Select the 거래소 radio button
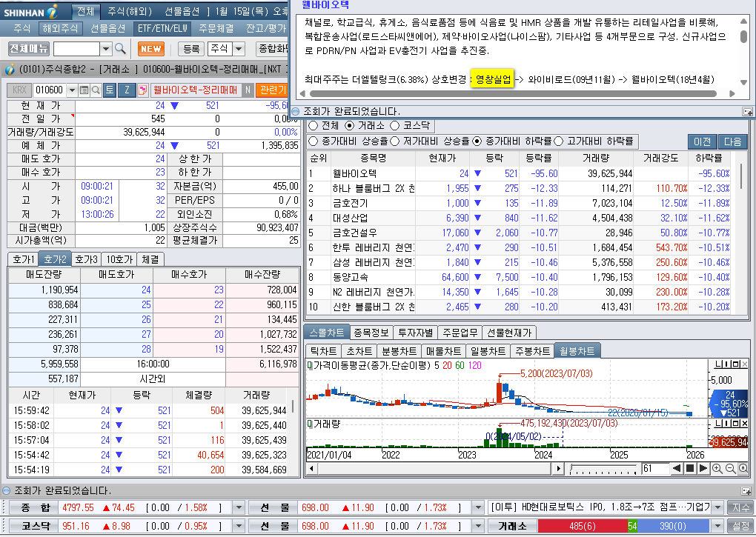Image resolution: width=756 pixels, height=537 pixels. pos(350,126)
